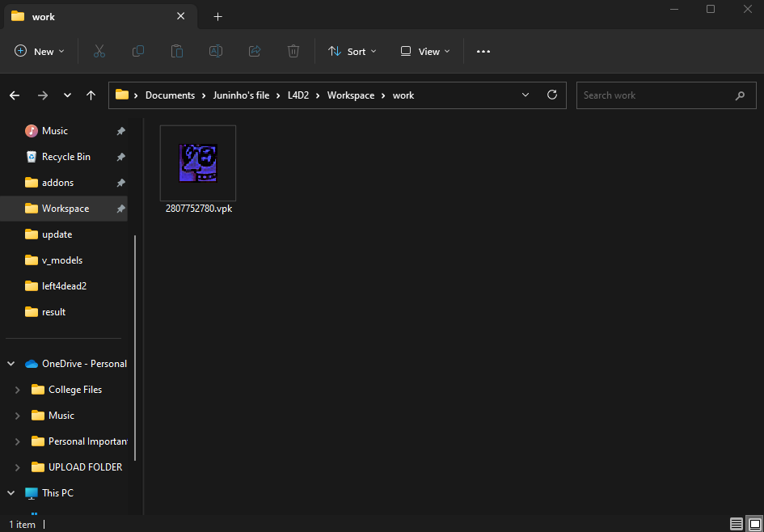Open a new tab with plus button

click(217, 16)
